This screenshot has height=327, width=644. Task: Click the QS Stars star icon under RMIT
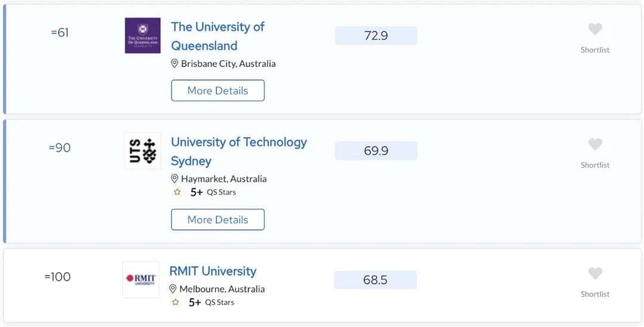coord(175,303)
